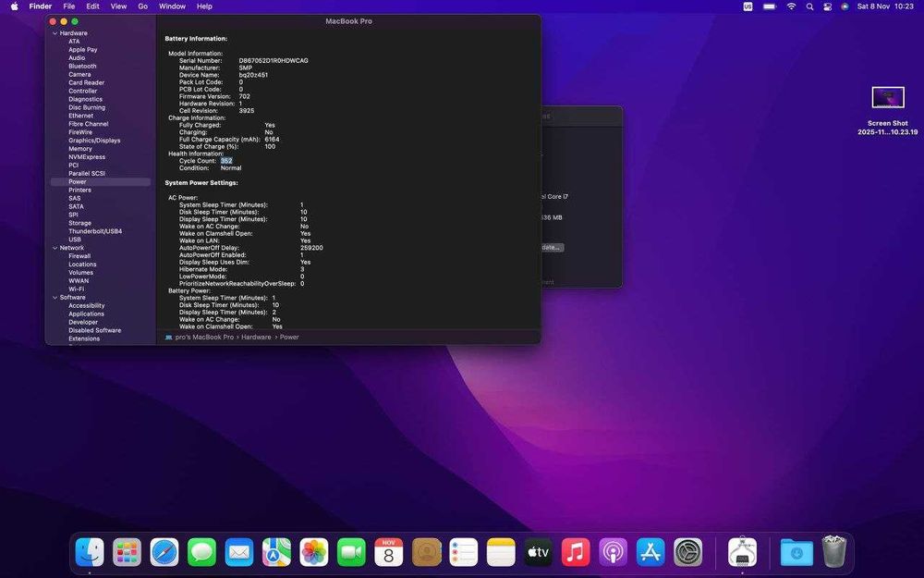Select Firewall under Network

pyautogui.click(x=79, y=256)
